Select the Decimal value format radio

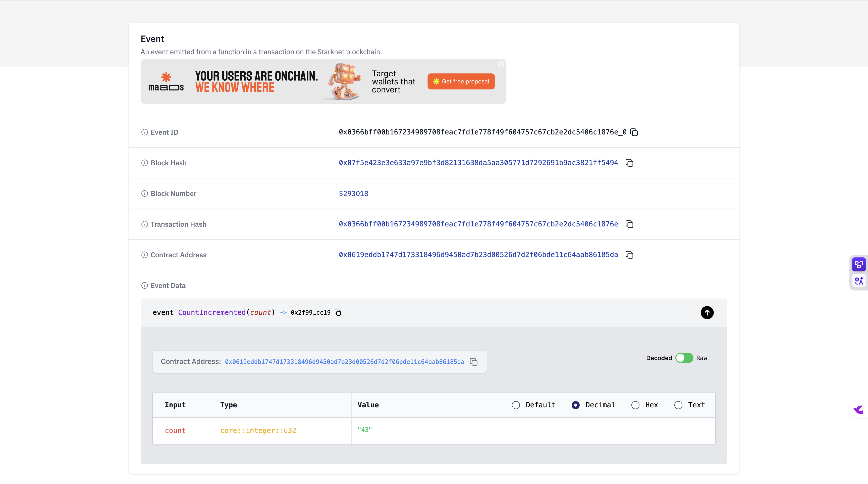[575, 405]
